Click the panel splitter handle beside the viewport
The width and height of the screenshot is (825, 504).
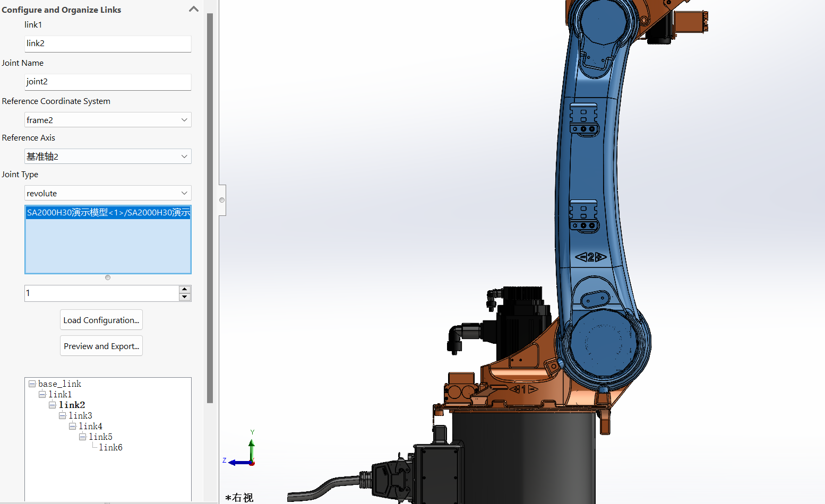[222, 200]
